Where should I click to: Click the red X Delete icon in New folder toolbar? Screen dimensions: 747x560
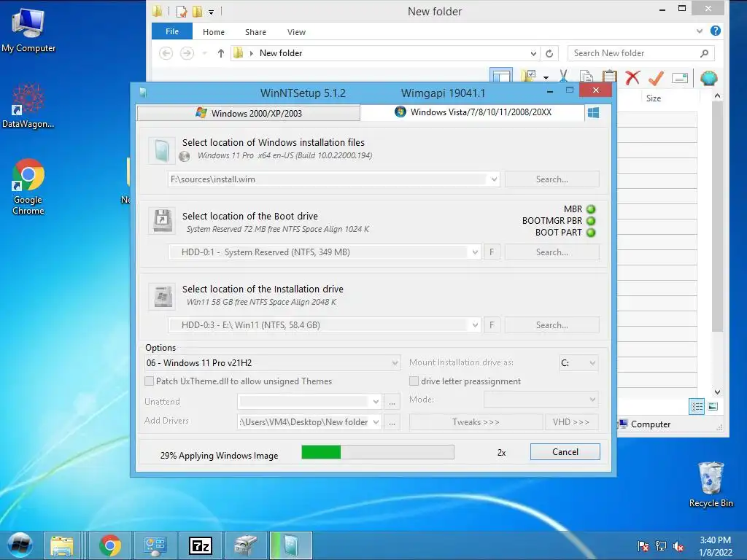(632, 77)
